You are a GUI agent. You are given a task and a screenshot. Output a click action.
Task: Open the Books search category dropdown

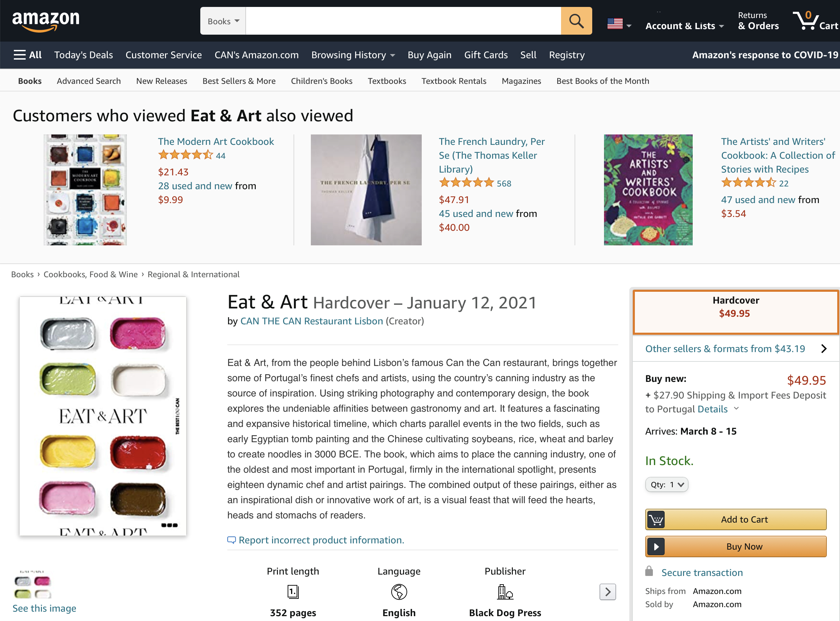pyautogui.click(x=223, y=21)
